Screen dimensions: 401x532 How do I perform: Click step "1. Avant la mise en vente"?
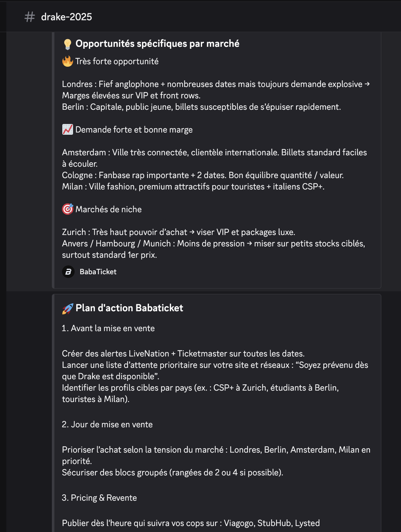(x=108, y=328)
